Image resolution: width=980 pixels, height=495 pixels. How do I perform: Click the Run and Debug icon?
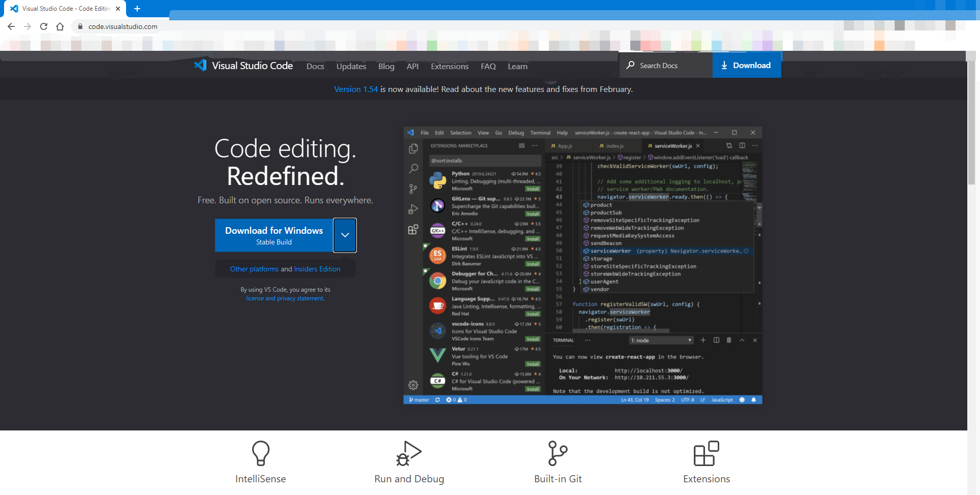(x=409, y=453)
